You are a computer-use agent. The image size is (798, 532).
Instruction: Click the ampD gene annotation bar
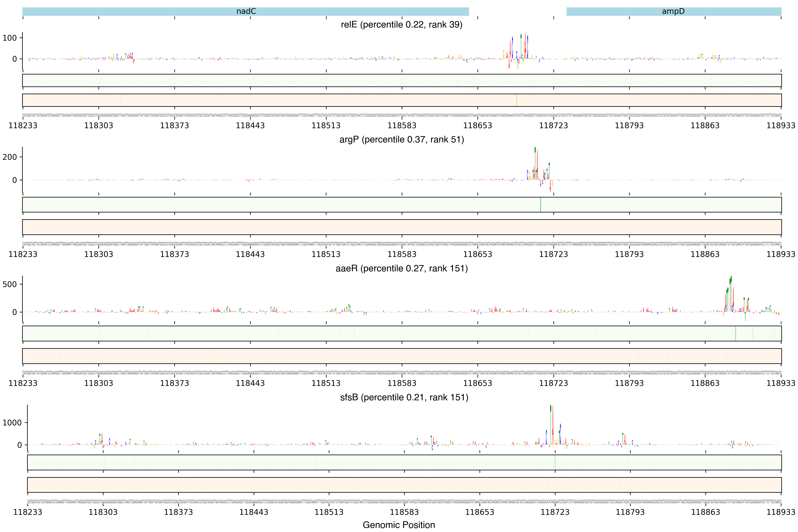[673, 11]
